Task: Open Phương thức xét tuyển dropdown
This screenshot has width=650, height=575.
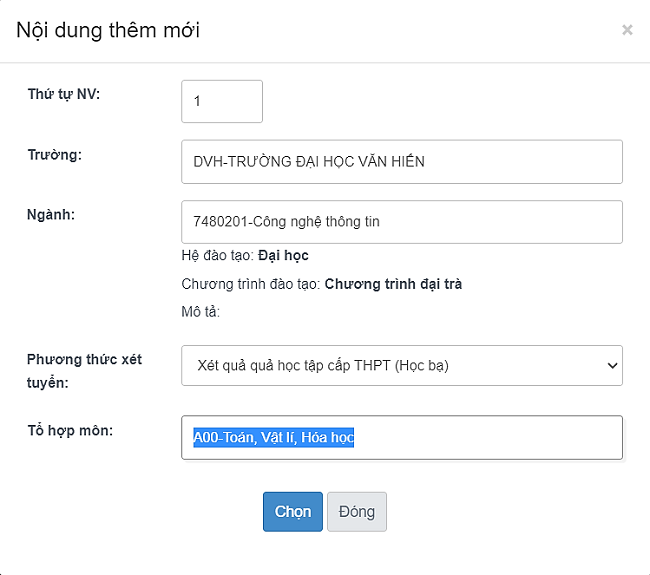Action: click(x=402, y=365)
